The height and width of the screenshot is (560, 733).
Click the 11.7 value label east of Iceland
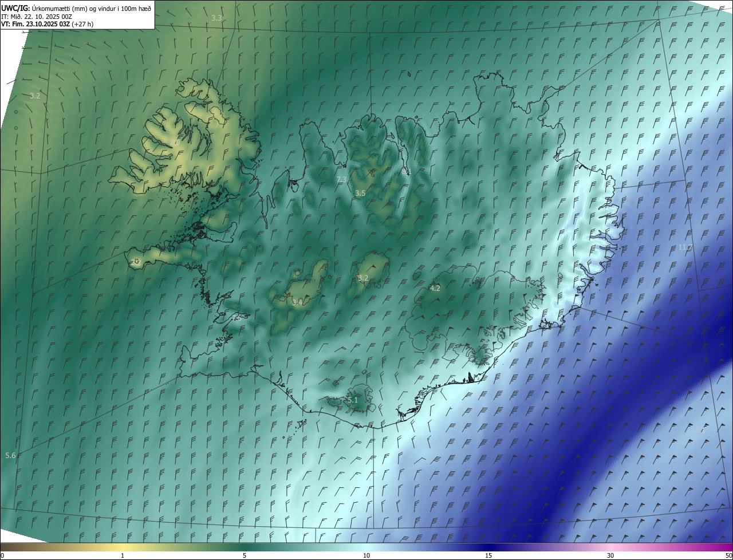click(x=685, y=247)
